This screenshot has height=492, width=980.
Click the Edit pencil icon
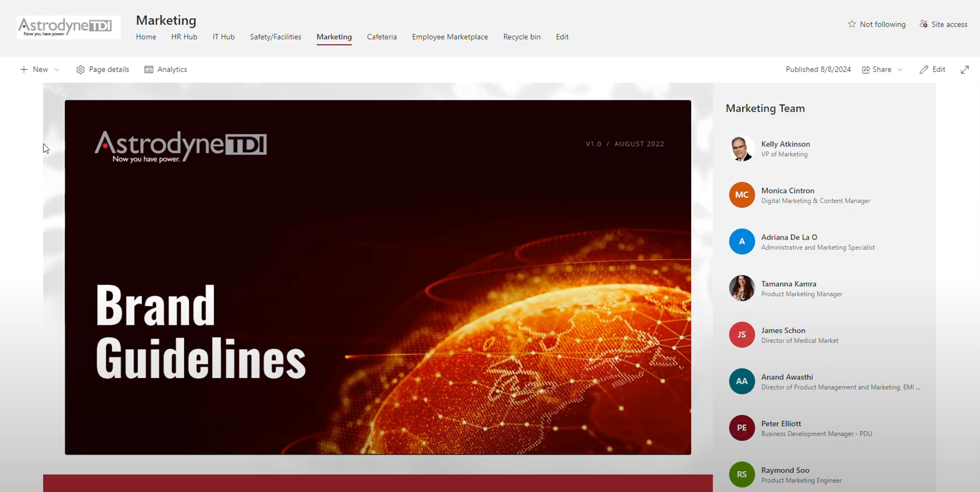click(924, 69)
